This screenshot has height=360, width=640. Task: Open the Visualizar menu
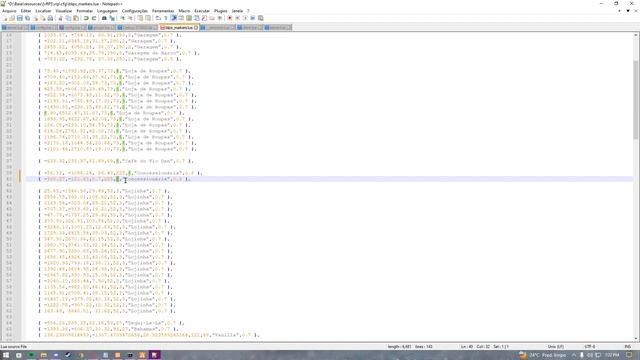(64, 11)
